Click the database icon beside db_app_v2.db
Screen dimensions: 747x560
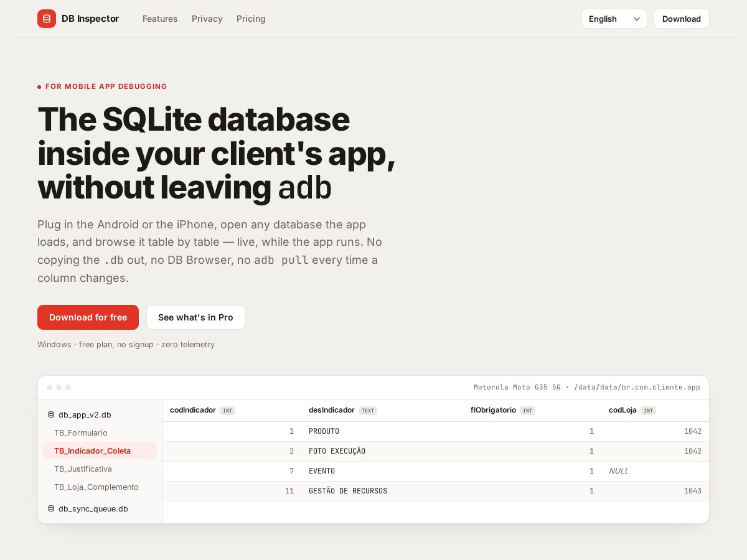pos(51,414)
